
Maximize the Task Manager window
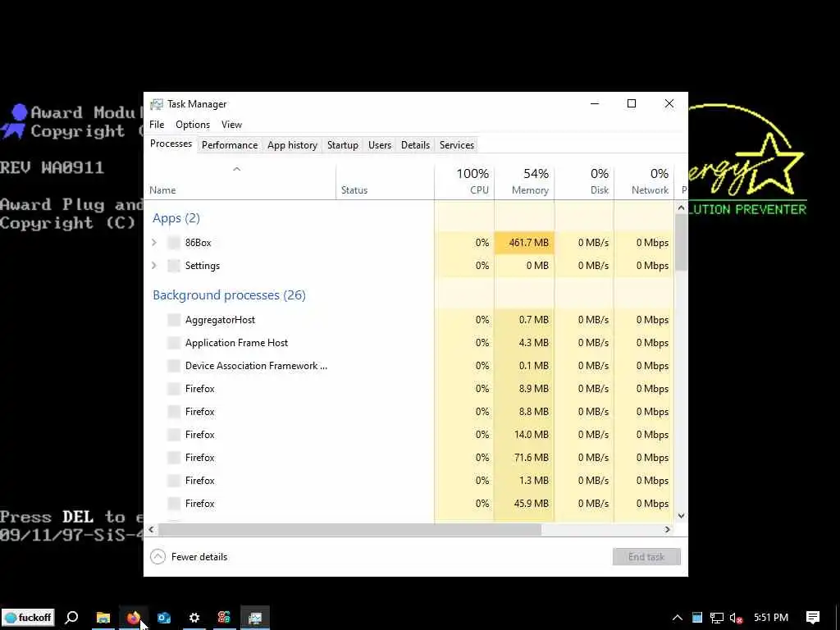[632, 103]
